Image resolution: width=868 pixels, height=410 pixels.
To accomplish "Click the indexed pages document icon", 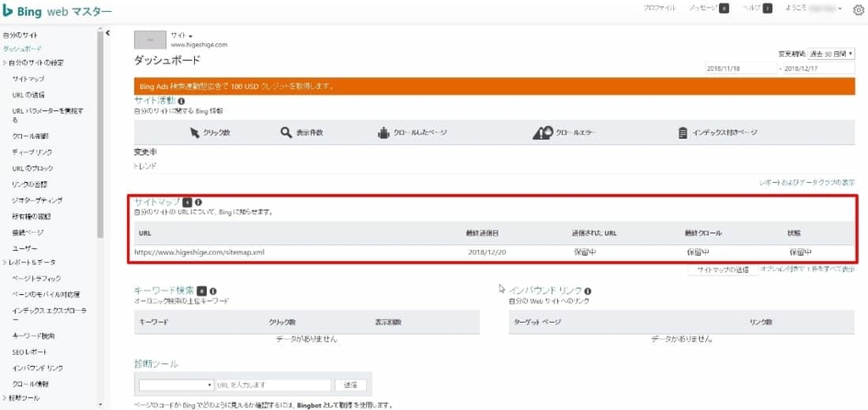I will tap(682, 133).
